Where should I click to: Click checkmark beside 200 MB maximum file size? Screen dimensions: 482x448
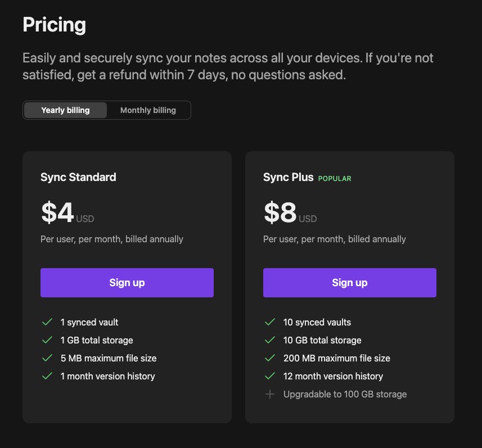point(270,358)
